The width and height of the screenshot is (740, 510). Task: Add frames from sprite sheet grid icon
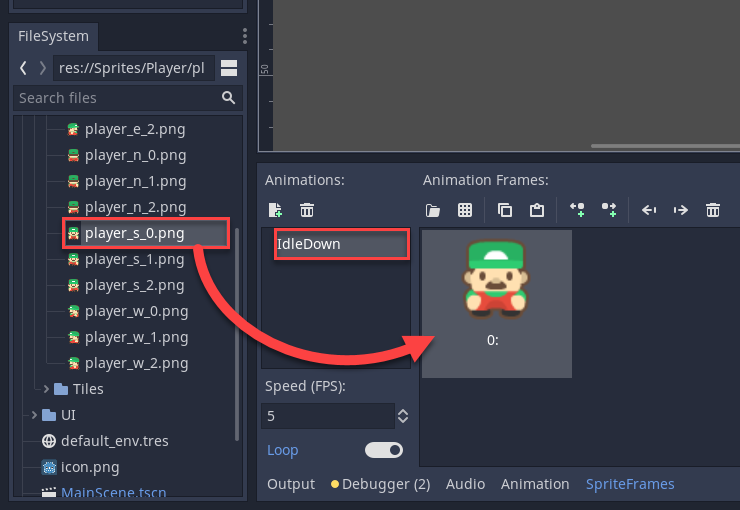[465, 210]
